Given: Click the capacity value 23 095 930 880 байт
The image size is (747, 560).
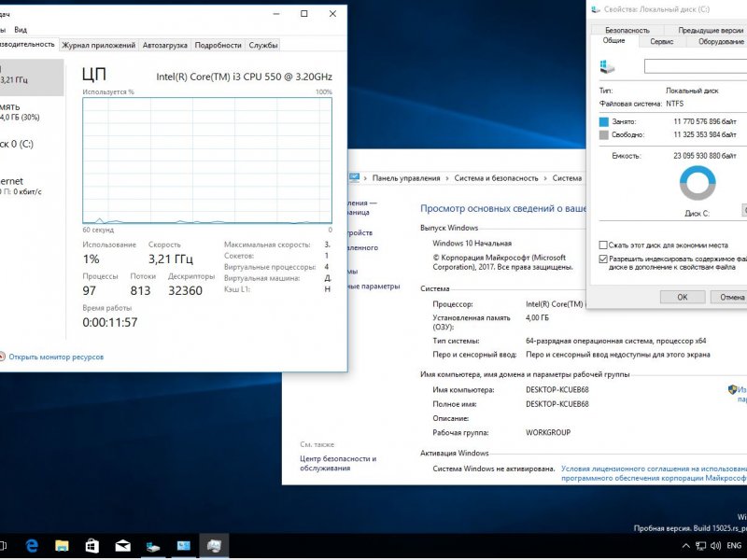Looking at the screenshot, I should [705, 156].
